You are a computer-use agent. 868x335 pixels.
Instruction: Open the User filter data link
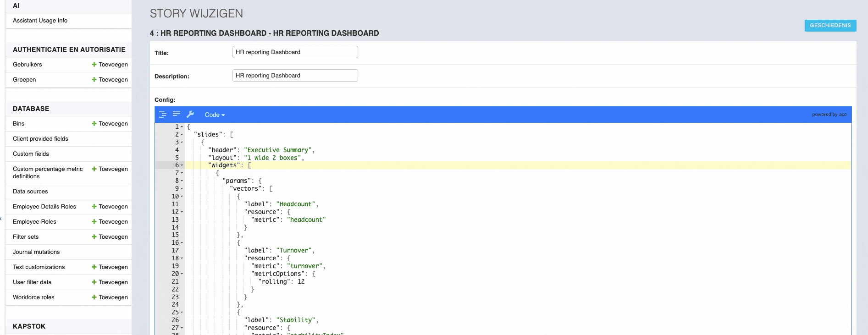click(x=32, y=282)
